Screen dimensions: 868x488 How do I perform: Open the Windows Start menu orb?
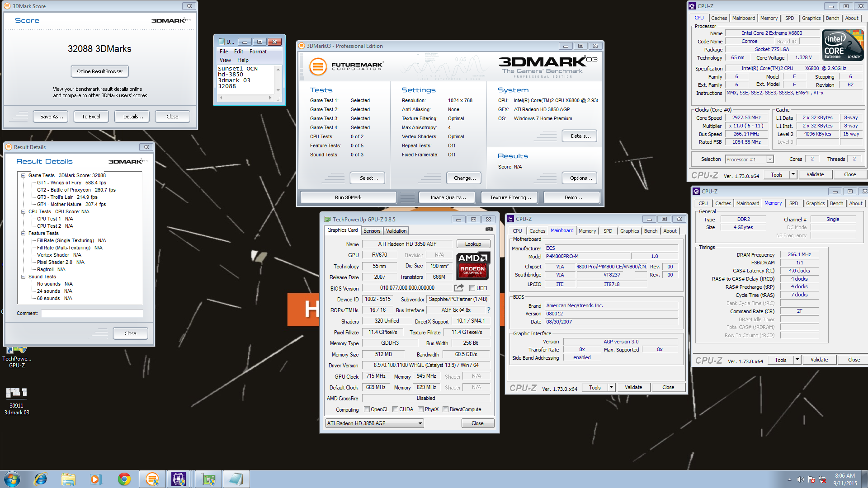pyautogui.click(x=12, y=479)
